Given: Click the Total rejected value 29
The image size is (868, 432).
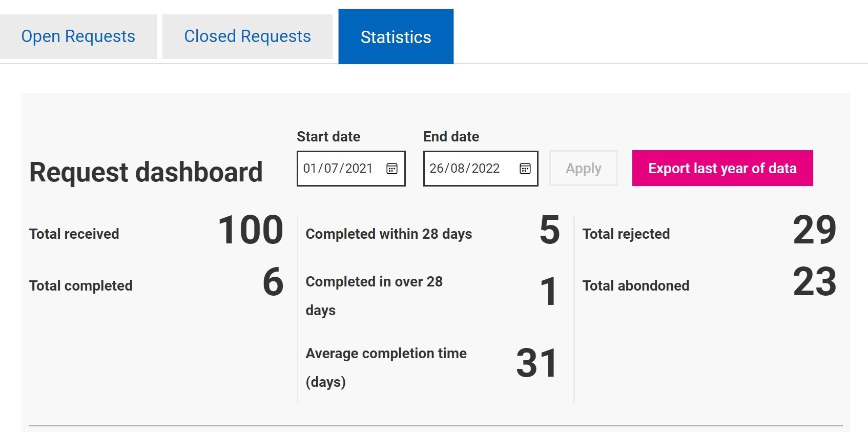Looking at the screenshot, I should 815,231.
